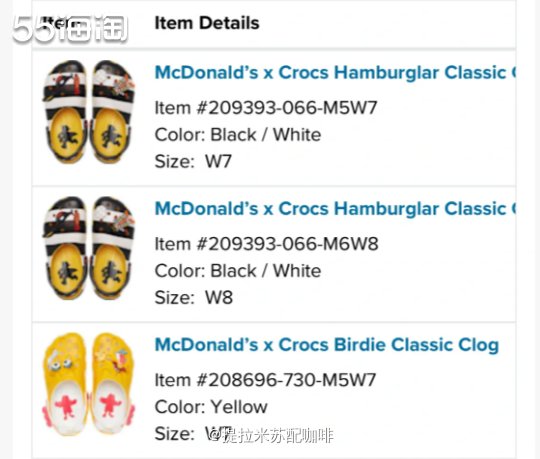
Task: Click the W7 Hamburglar clog thumbnail
Action: click(x=89, y=112)
